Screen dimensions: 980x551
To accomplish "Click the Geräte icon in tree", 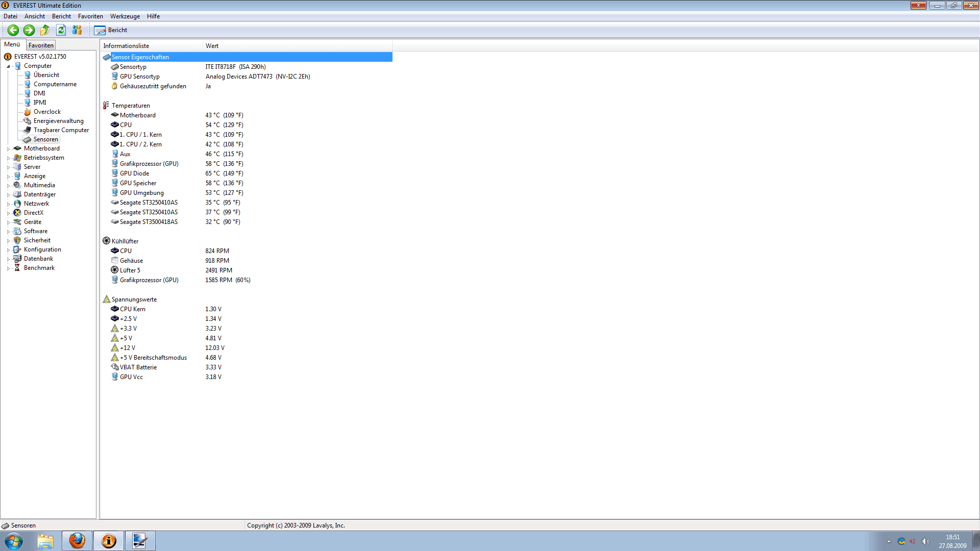I will point(17,222).
